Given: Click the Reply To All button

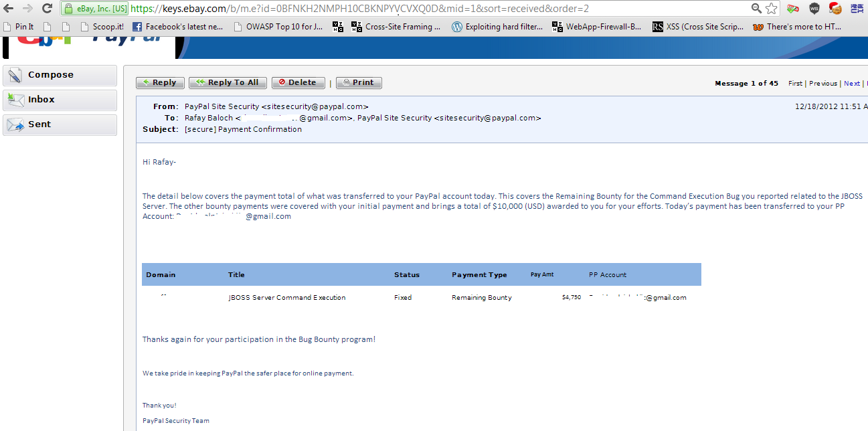Looking at the screenshot, I should pos(228,83).
